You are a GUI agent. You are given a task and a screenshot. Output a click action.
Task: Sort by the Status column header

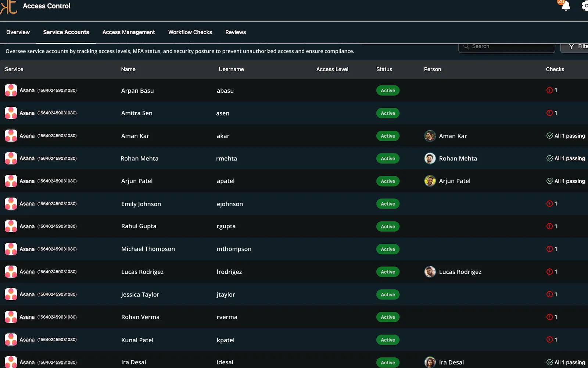(x=384, y=69)
